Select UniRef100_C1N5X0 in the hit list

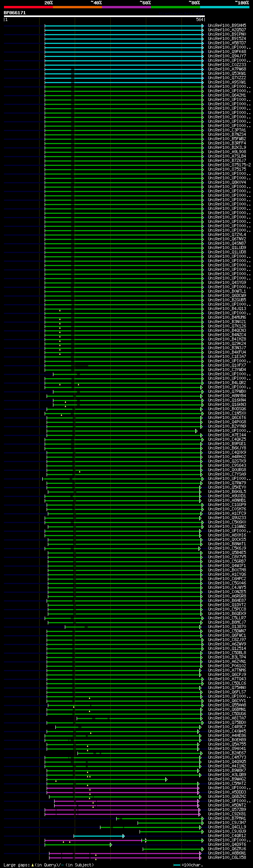click(x=227, y=413)
